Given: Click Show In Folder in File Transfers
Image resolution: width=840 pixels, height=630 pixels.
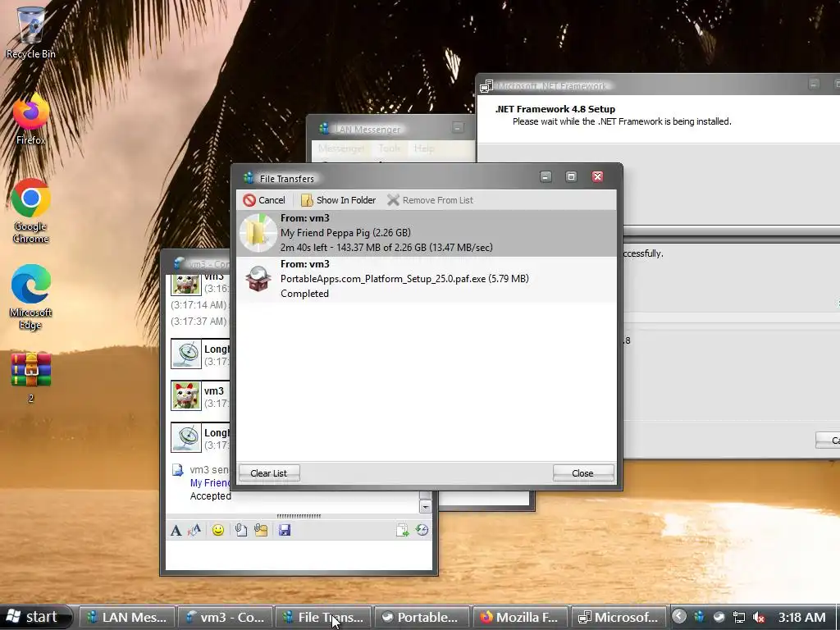Looking at the screenshot, I should pyautogui.click(x=338, y=200).
